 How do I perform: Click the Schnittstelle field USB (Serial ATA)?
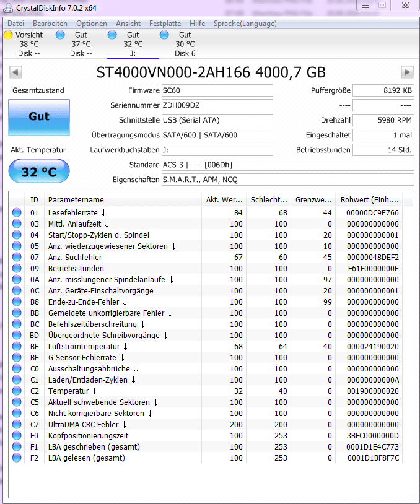[x=217, y=120]
